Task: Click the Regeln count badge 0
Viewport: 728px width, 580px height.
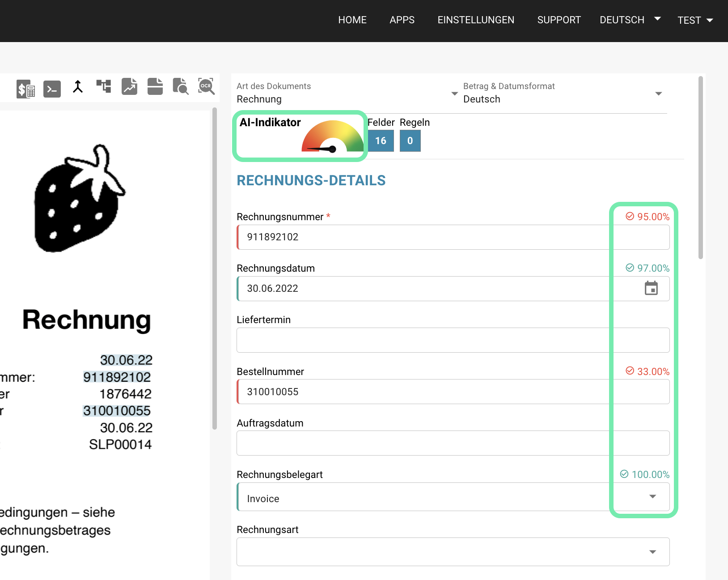Action: [x=410, y=141]
